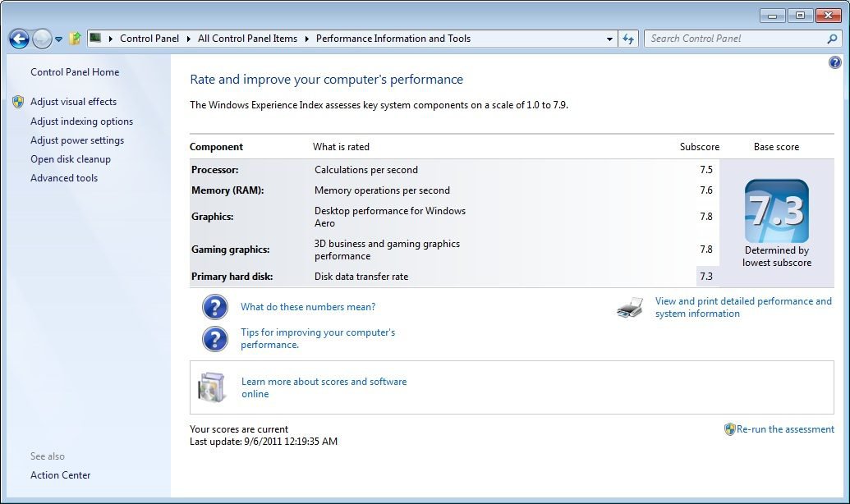Open tips for improving your computer's performance
Screen dimensions: 850x504
pos(318,338)
